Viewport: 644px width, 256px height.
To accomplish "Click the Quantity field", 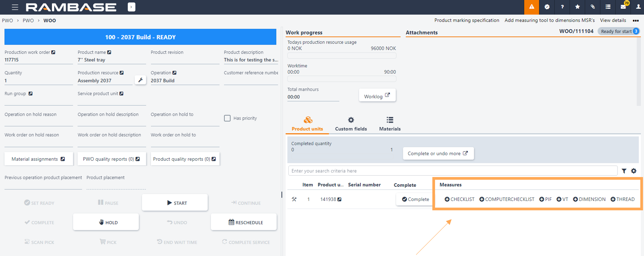I will tap(39, 81).
